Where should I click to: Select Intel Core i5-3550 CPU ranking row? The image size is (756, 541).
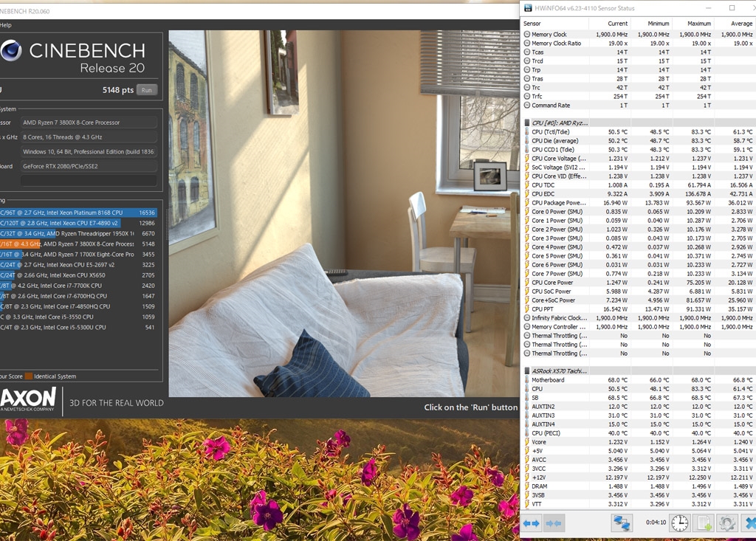[x=78, y=317]
